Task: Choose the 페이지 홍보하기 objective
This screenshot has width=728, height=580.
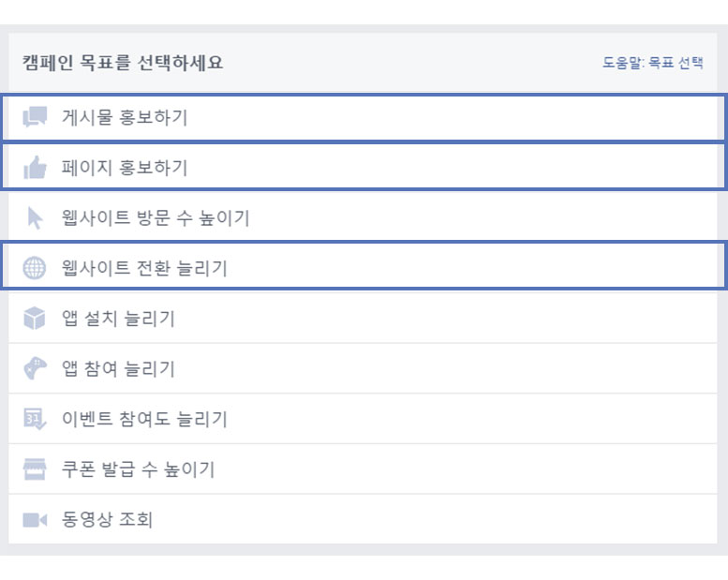Action: pyautogui.click(x=125, y=168)
